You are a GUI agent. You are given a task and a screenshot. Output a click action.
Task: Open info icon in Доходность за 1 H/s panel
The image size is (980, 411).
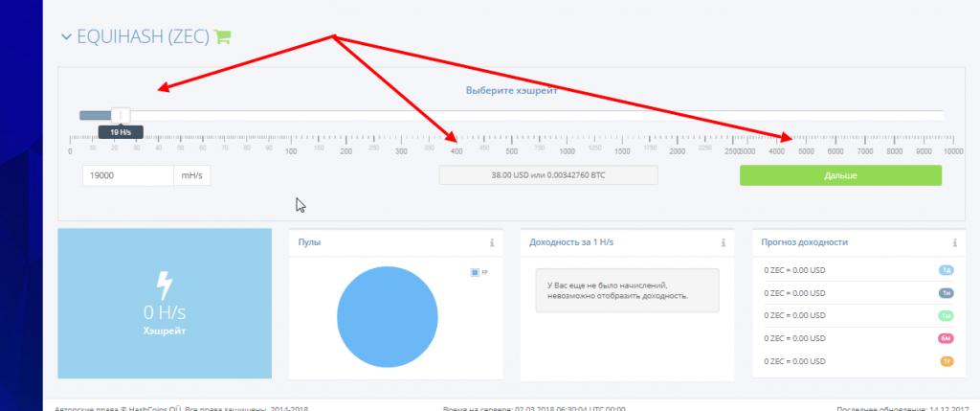click(724, 242)
